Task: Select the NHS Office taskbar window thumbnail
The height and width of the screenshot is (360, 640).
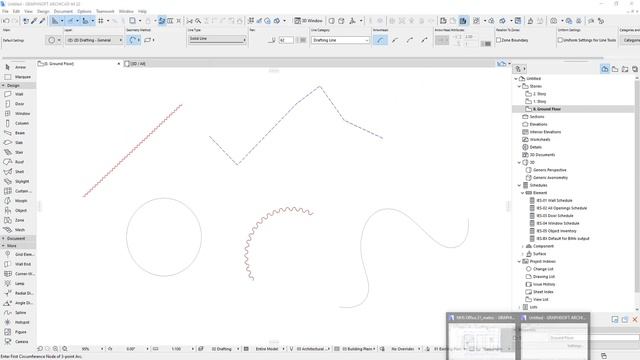Action: tap(482, 337)
